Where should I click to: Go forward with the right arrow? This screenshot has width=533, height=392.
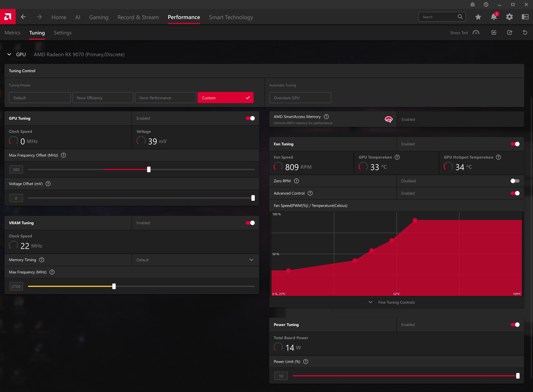[x=39, y=17]
